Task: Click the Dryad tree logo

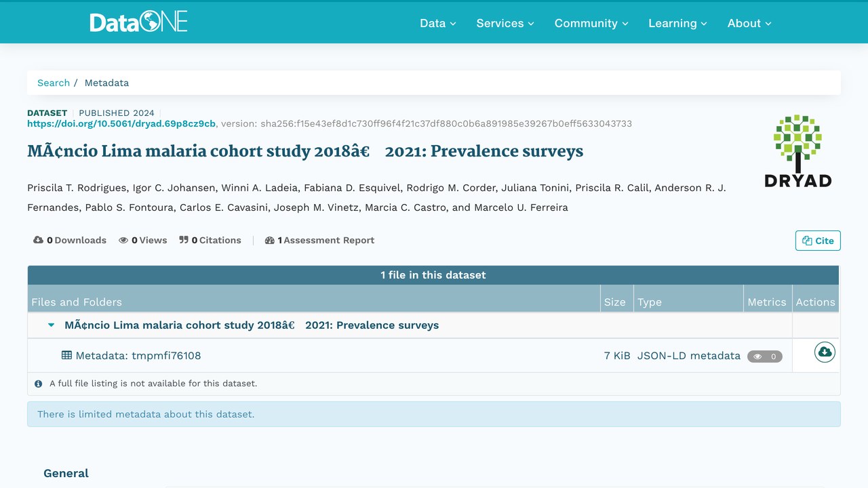Action: (x=797, y=150)
